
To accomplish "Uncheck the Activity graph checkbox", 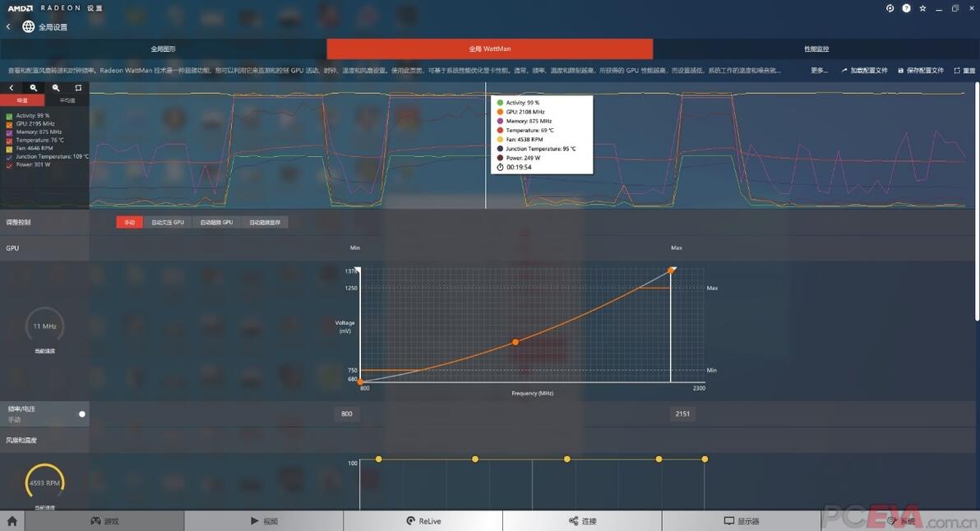I will click(x=9, y=116).
